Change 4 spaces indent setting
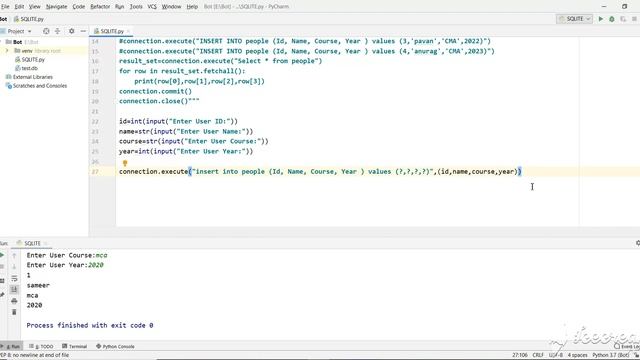This screenshot has height=360, width=640. (x=577, y=355)
